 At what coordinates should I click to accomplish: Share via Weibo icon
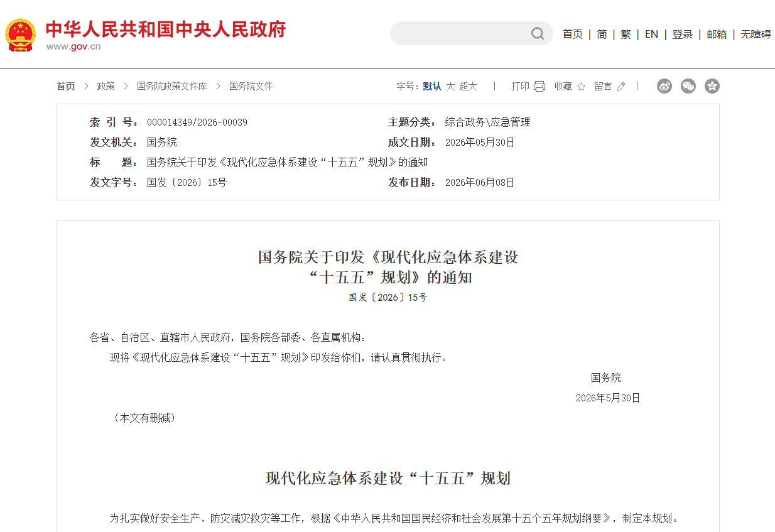664,86
